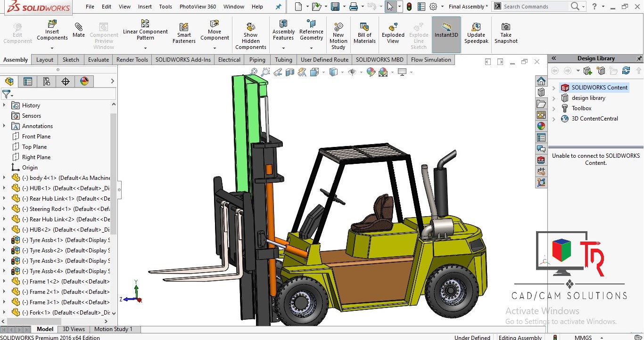644x340 pixels.
Task: Click the Print toolbar icon
Action: tap(354, 7)
